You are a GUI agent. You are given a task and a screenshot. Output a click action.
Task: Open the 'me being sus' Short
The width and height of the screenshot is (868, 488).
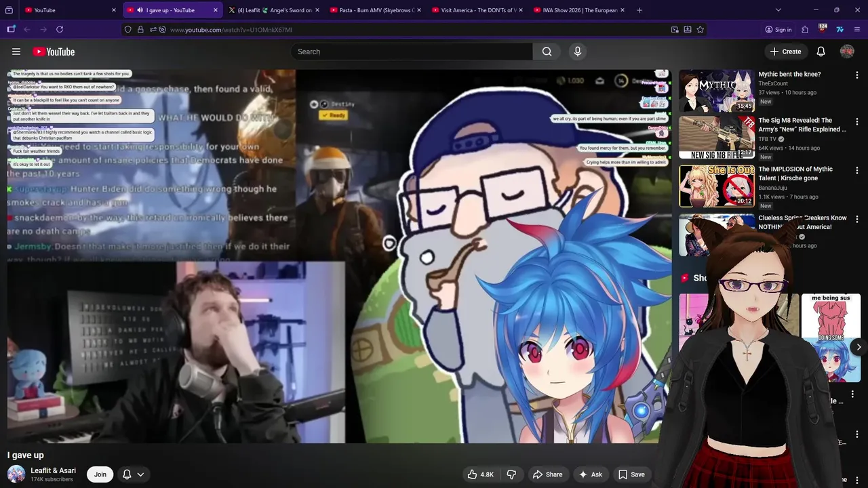tap(831, 338)
